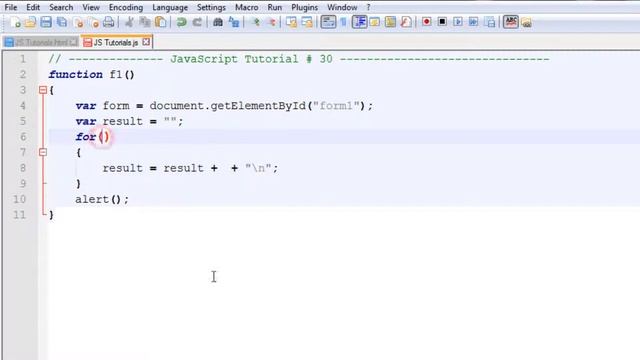Click the Close document toolbar icon
The image size is (640, 360).
pos(78,22)
